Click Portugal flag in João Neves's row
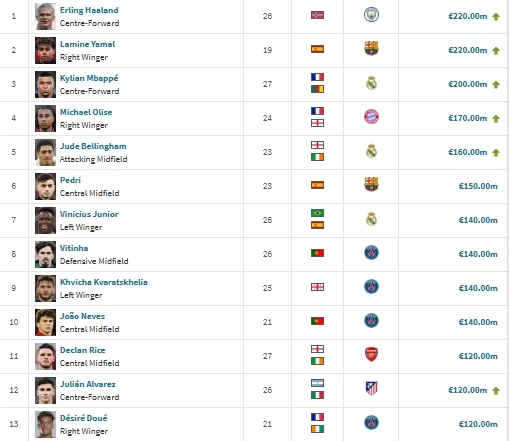This screenshot has width=509, height=441. pos(317,321)
